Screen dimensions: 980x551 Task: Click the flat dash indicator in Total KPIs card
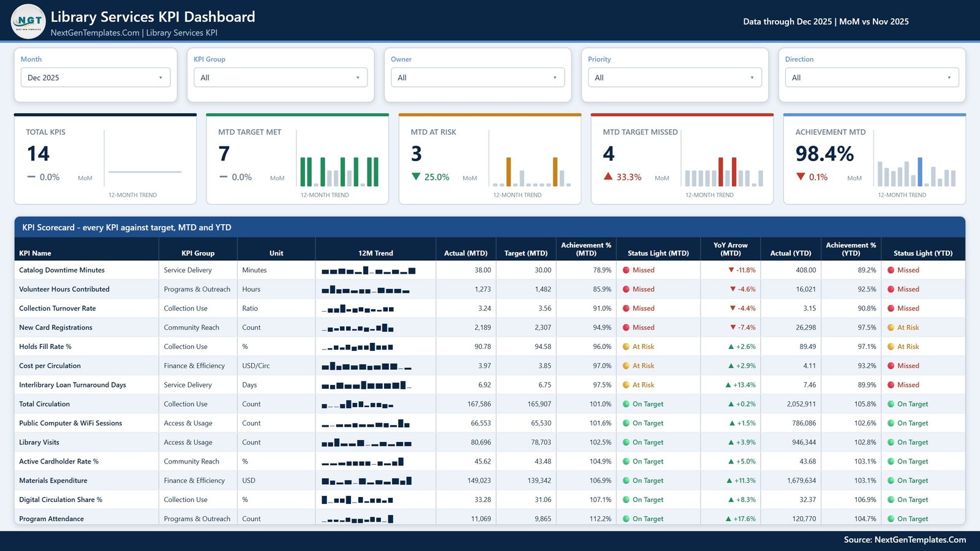(x=31, y=177)
